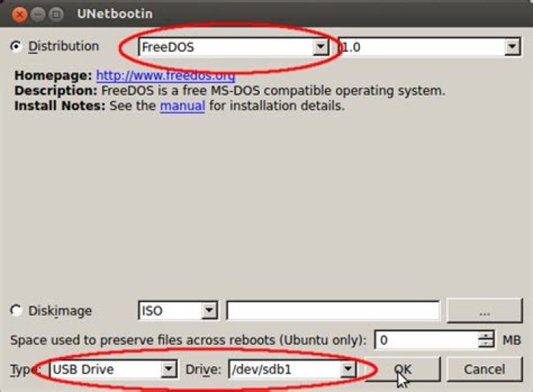Click the 'Space used to preserve files' label

click(x=189, y=340)
